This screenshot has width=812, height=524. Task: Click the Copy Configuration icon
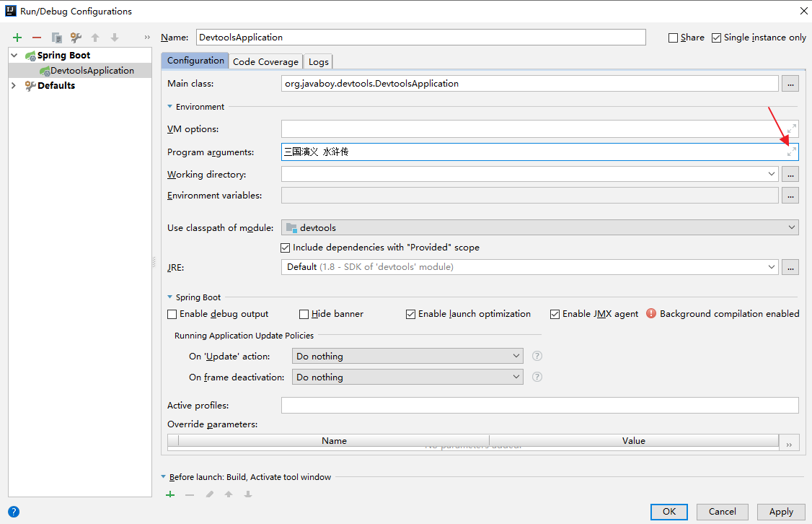click(x=56, y=38)
